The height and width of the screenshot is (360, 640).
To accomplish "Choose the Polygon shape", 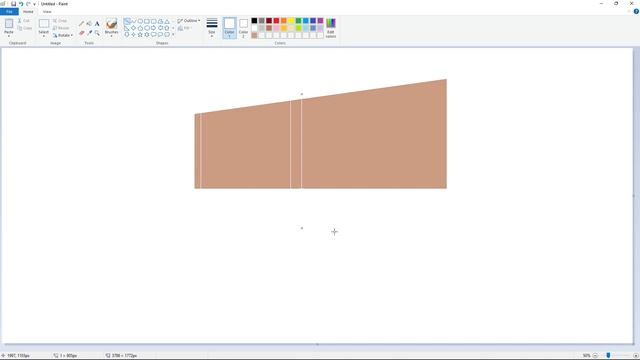I will (x=160, y=21).
